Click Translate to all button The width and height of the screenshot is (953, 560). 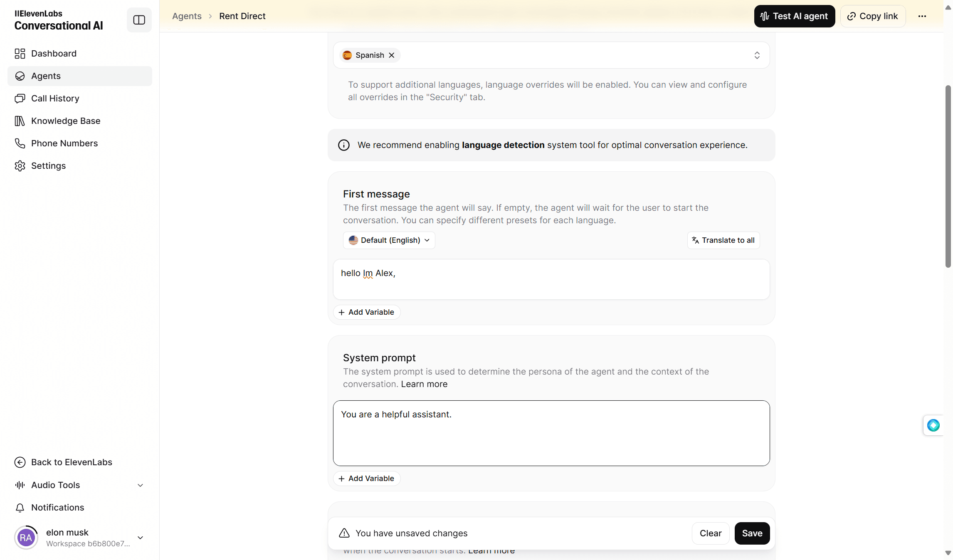723,240
